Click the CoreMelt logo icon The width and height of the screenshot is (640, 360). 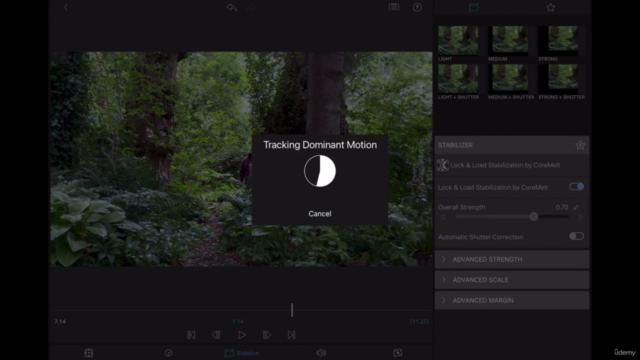(x=442, y=165)
